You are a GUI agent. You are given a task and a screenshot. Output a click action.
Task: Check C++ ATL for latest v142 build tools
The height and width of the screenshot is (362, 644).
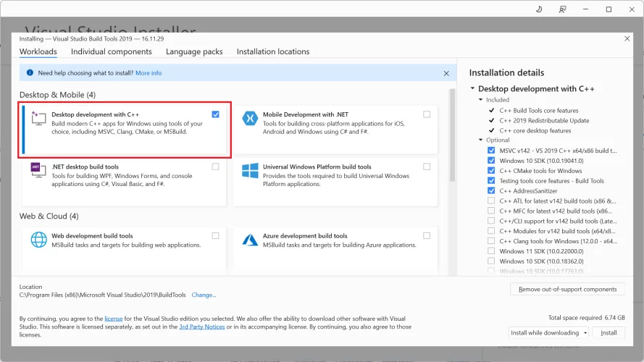[x=492, y=201]
